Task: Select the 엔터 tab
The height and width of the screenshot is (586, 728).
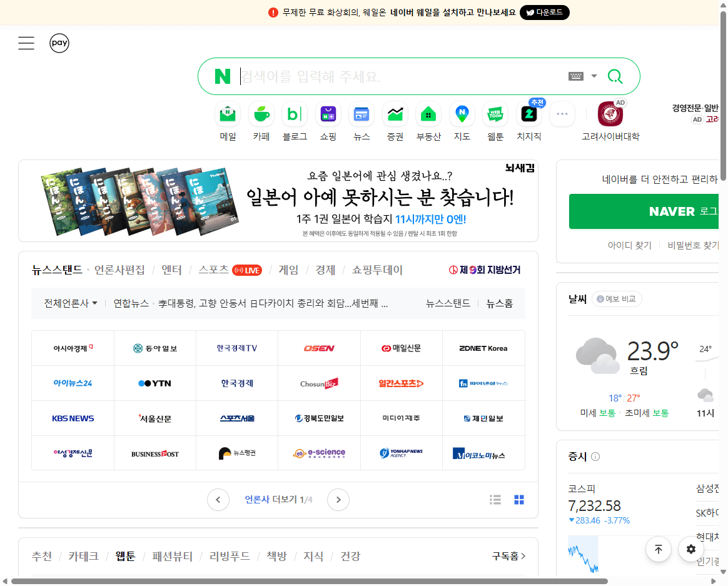Action: [x=171, y=270]
